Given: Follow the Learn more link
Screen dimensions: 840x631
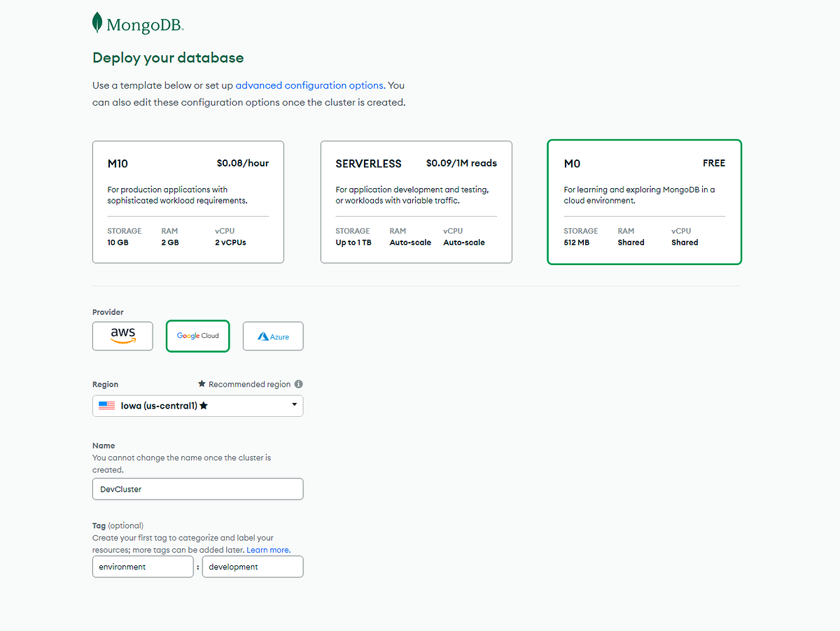Looking at the screenshot, I should [268, 550].
